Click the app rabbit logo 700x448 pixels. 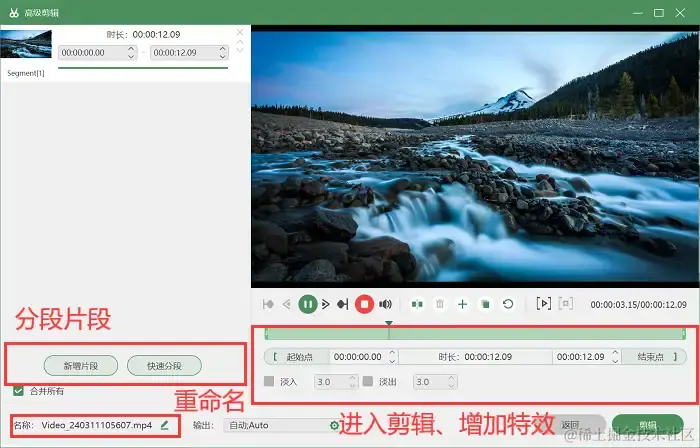[14, 13]
